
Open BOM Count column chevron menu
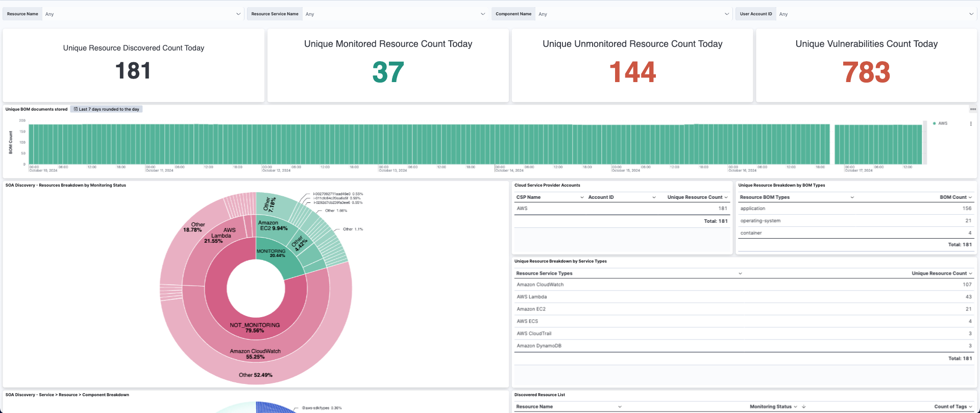point(970,197)
